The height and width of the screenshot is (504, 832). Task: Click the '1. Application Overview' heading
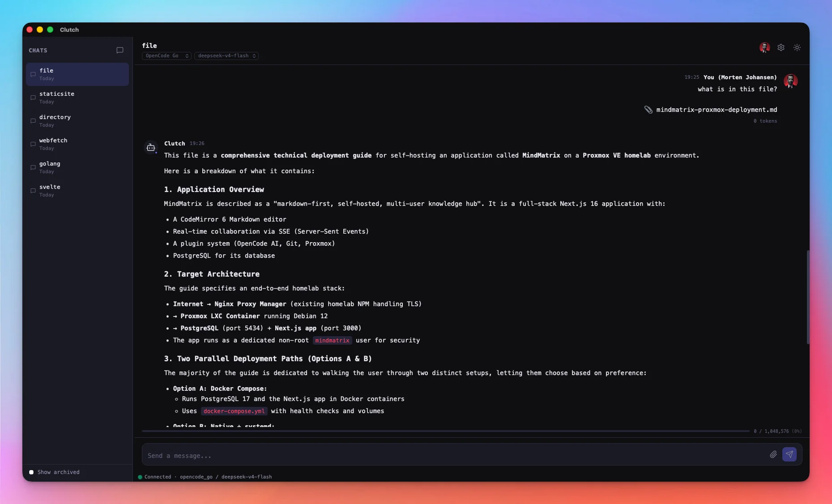[214, 189]
